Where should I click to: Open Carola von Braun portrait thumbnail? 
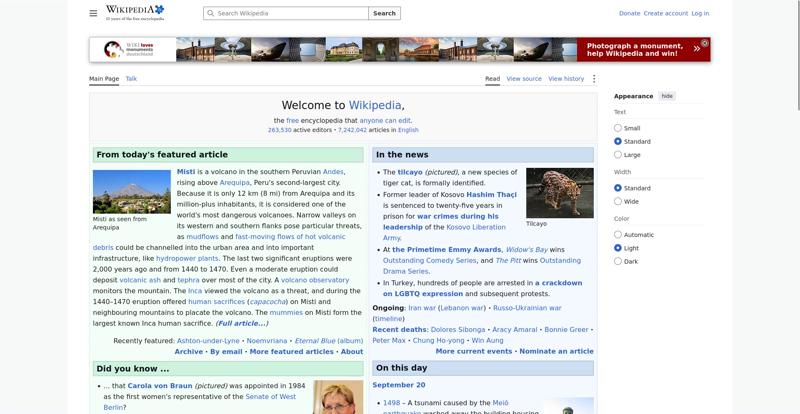click(x=338, y=397)
